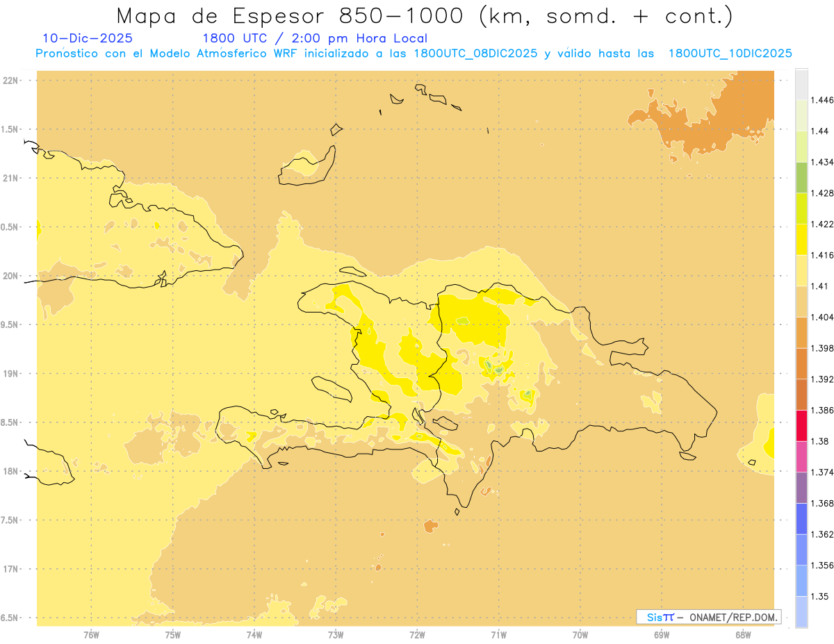Click the colorbar value "1.356"
This screenshot has height=644, width=834.
point(823,565)
